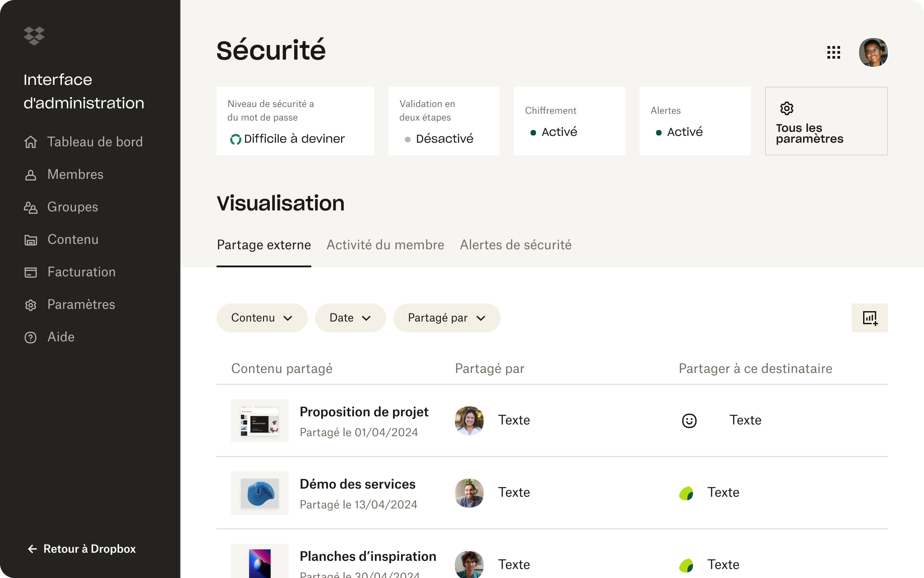Click the smiley recipient icon for Proposition de projet
The width and height of the screenshot is (924, 578).
tap(689, 420)
